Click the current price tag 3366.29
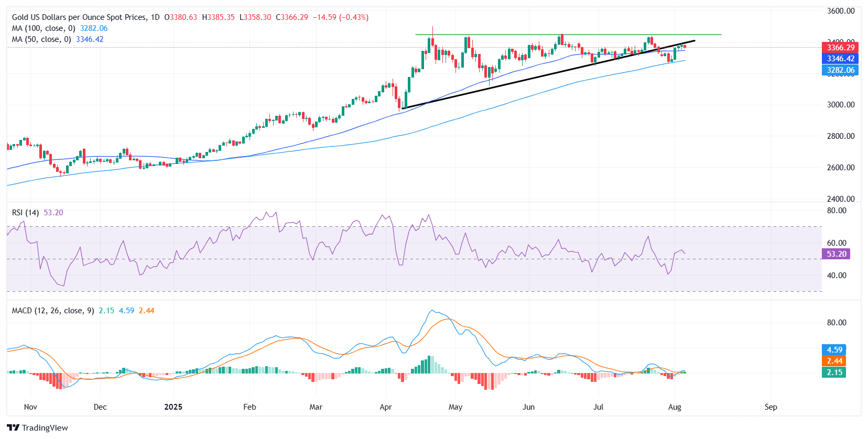The width and height of the screenshot is (868, 439). 840,48
